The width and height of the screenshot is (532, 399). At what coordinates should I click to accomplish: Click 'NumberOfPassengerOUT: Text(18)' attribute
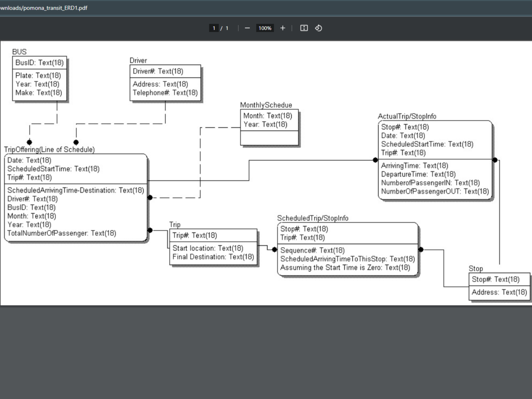pos(435,191)
